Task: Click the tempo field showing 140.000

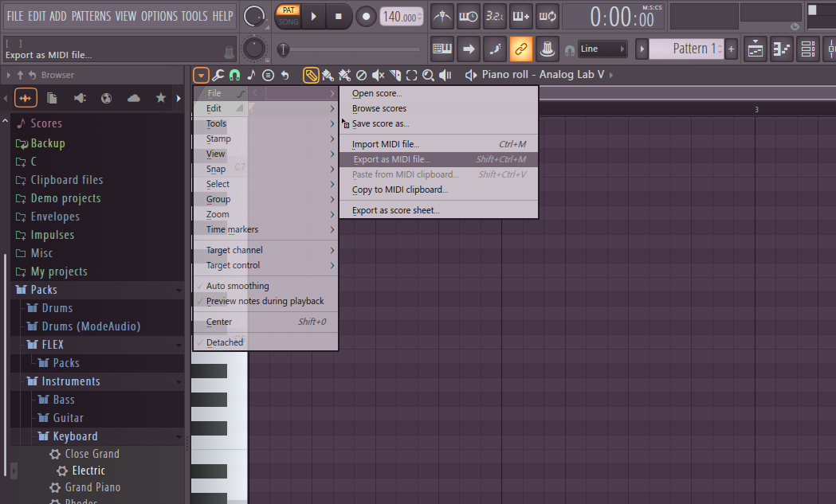Action: (402, 17)
